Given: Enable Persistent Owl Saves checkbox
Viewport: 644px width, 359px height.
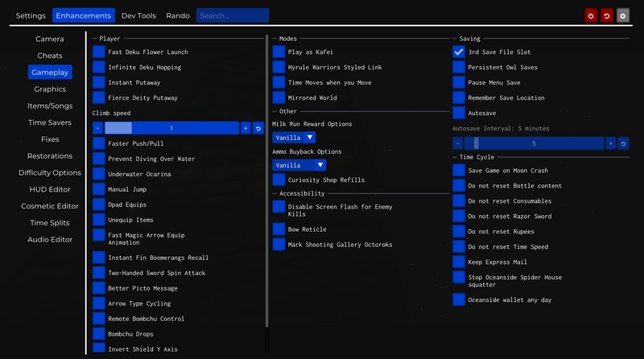Looking at the screenshot, I should (459, 67).
